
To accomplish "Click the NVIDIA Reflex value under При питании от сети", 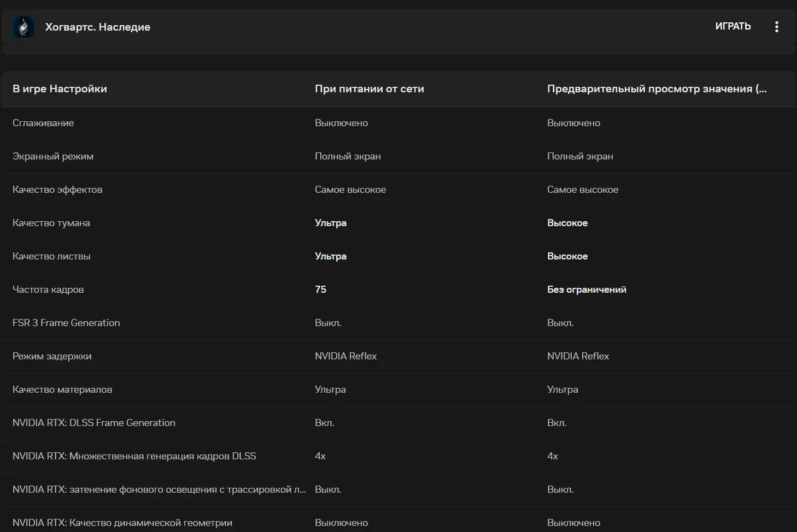I will (345, 356).
